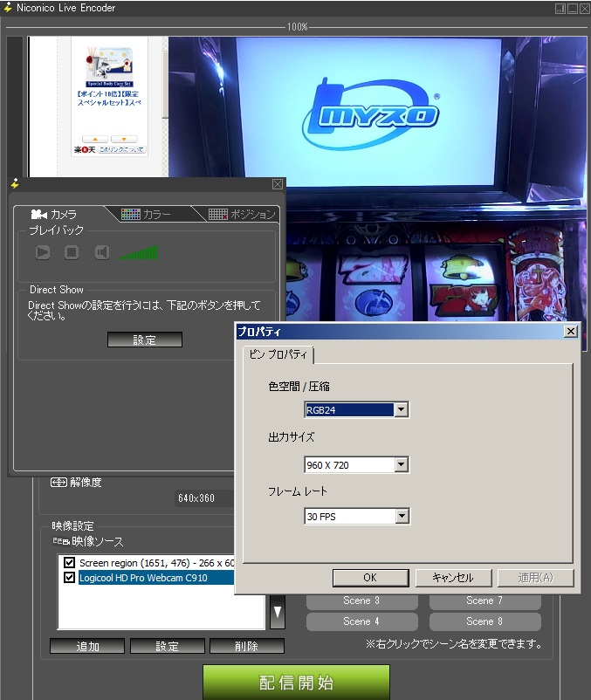The image size is (591, 700).
Task: Click the 削除 button under video sources
Action: (x=247, y=646)
